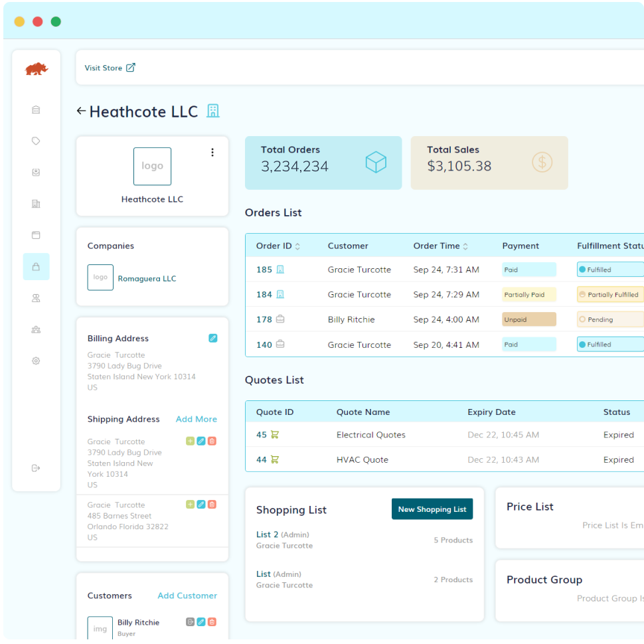The image size is (644, 644).
Task: Click the back arrow beside Heathcote LLC
Action: tap(81, 112)
